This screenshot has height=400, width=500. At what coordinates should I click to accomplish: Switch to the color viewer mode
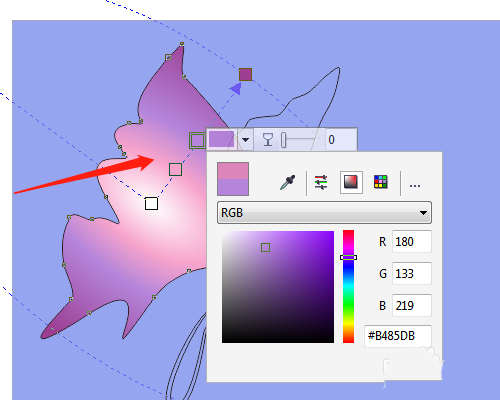351,182
